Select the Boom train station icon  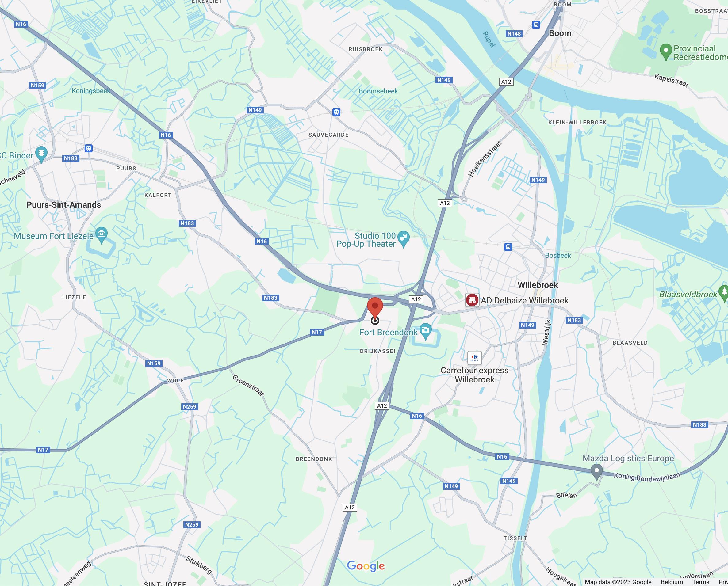(x=536, y=25)
